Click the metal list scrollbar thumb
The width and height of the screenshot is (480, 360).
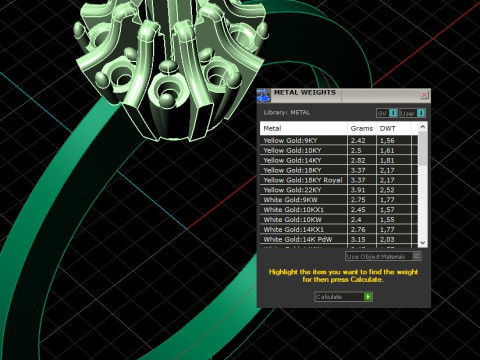(x=423, y=148)
